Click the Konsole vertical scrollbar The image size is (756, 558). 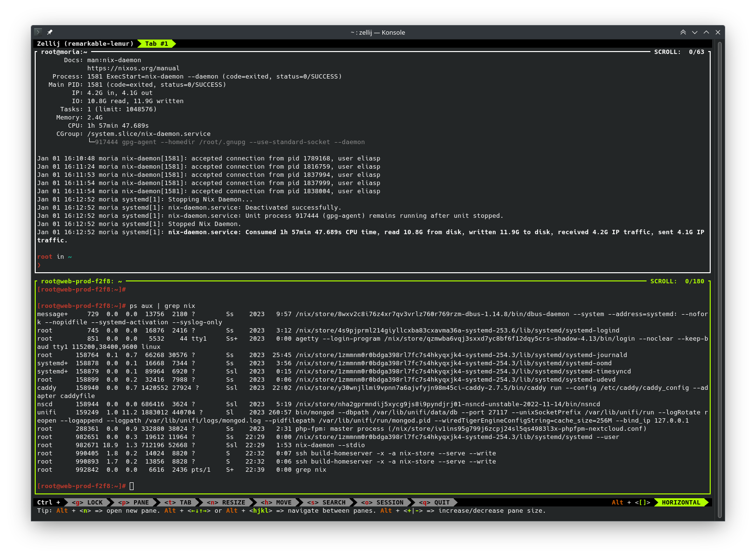720,279
